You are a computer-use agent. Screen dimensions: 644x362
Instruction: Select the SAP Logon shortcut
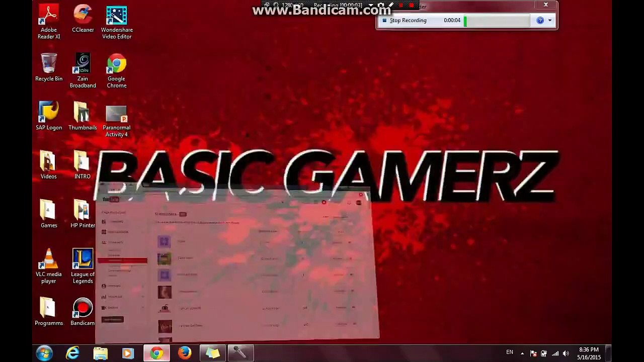coord(49,116)
